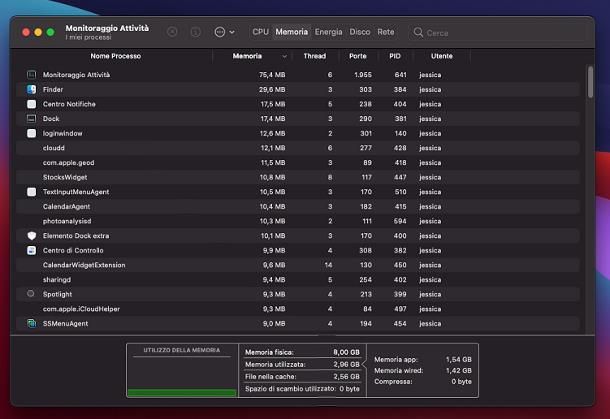610x419 pixels.
Task: Select the sharingd process row
Action: pyautogui.click(x=298, y=280)
